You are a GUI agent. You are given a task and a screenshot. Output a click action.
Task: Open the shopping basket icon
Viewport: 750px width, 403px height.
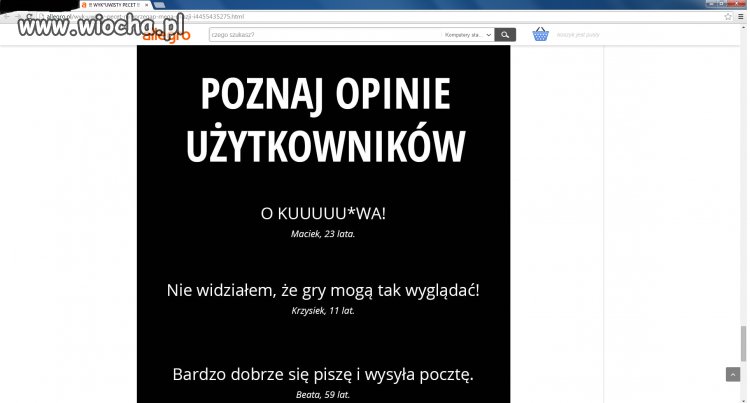(540, 34)
